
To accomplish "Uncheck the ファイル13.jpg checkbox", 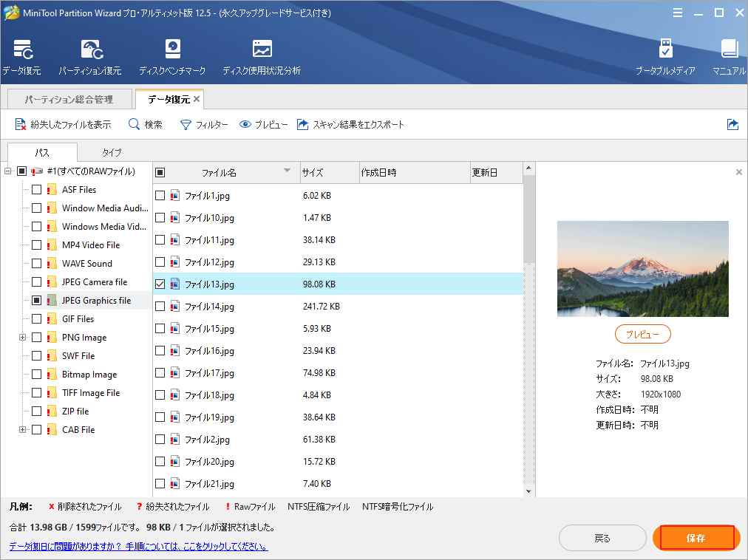I will [x=160, y=284].
